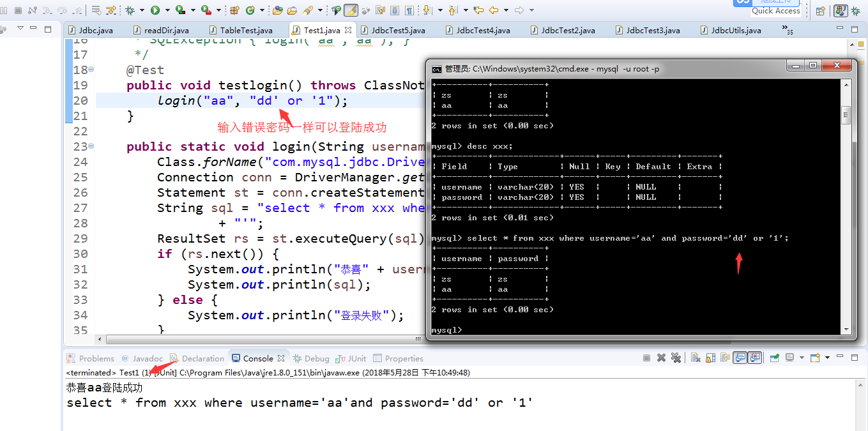
Task: Open the Properties view tab
Action: click(399, 358)
